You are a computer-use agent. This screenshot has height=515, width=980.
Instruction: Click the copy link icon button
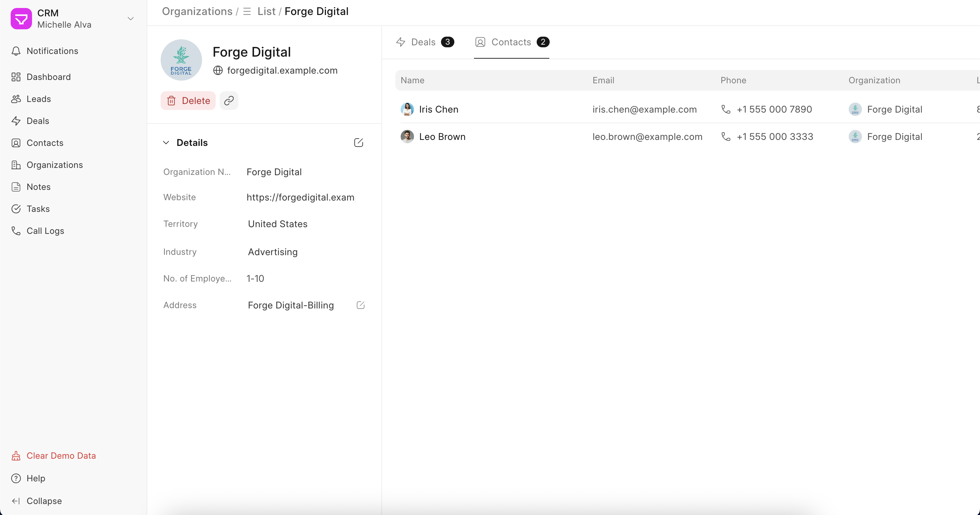(x=229, y=101)
